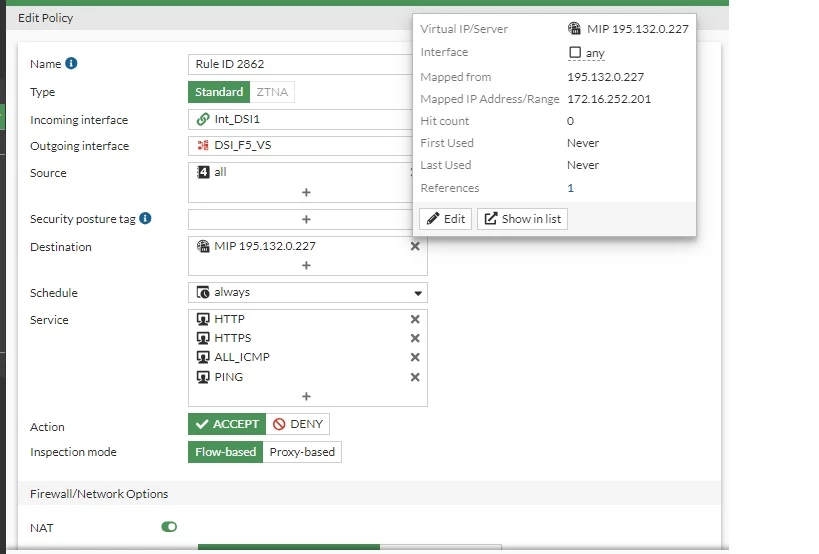This screenshot has width=819, height=554.
Task: Click the HTTPS service icon
Action: coord(203,338)
